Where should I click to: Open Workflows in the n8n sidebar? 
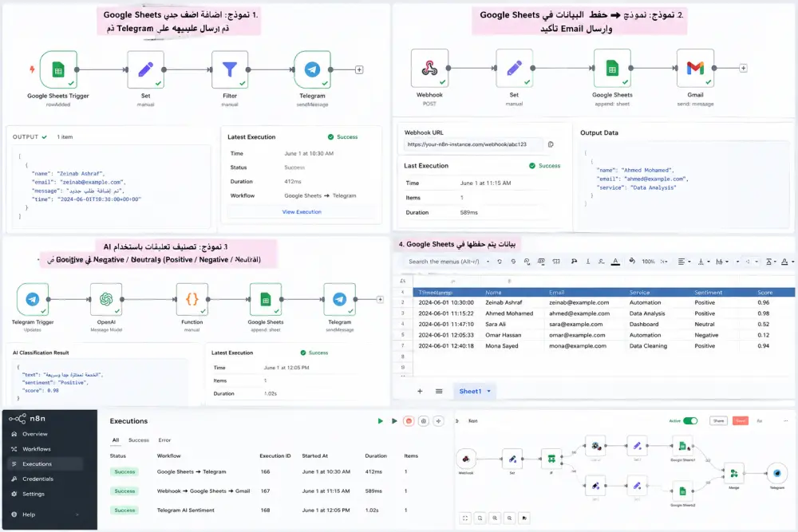(x=36, y=449)
